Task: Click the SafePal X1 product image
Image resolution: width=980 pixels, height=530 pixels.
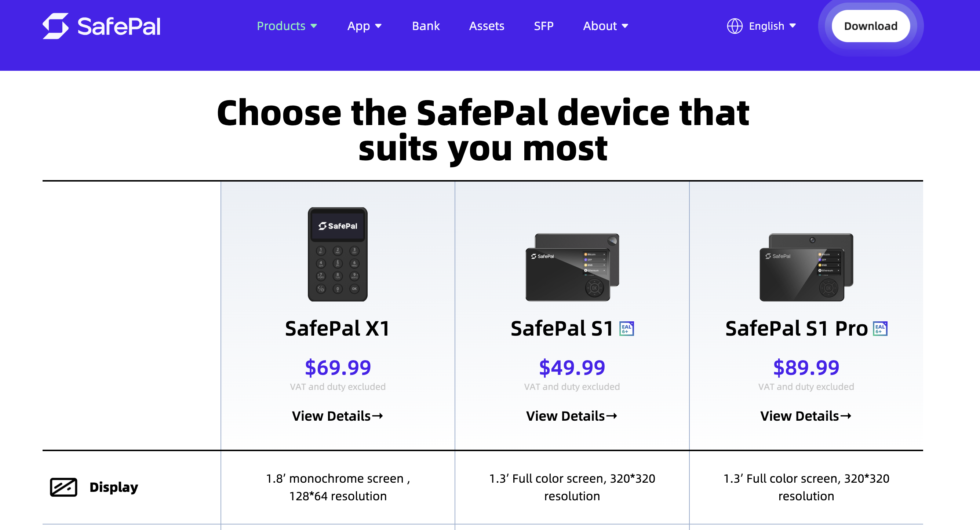Action: pos(338,254)
